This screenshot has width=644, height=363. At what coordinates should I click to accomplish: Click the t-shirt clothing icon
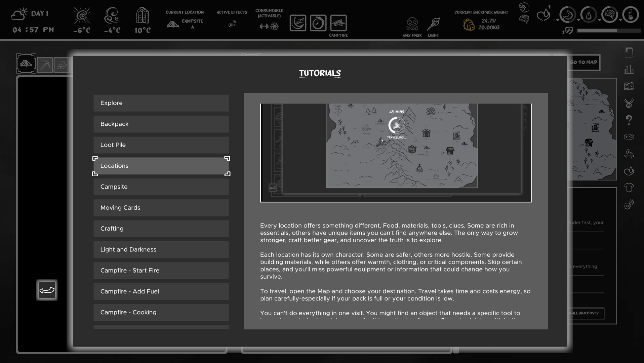(629, 188)
